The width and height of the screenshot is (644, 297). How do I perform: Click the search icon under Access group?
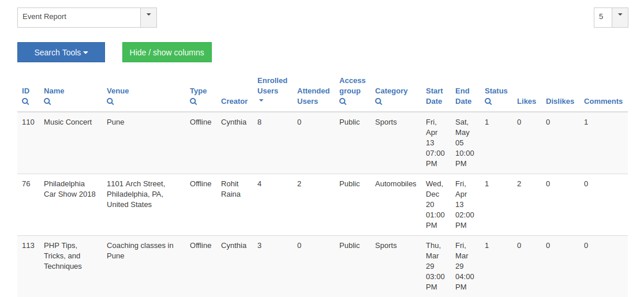[x=343, y=101]
